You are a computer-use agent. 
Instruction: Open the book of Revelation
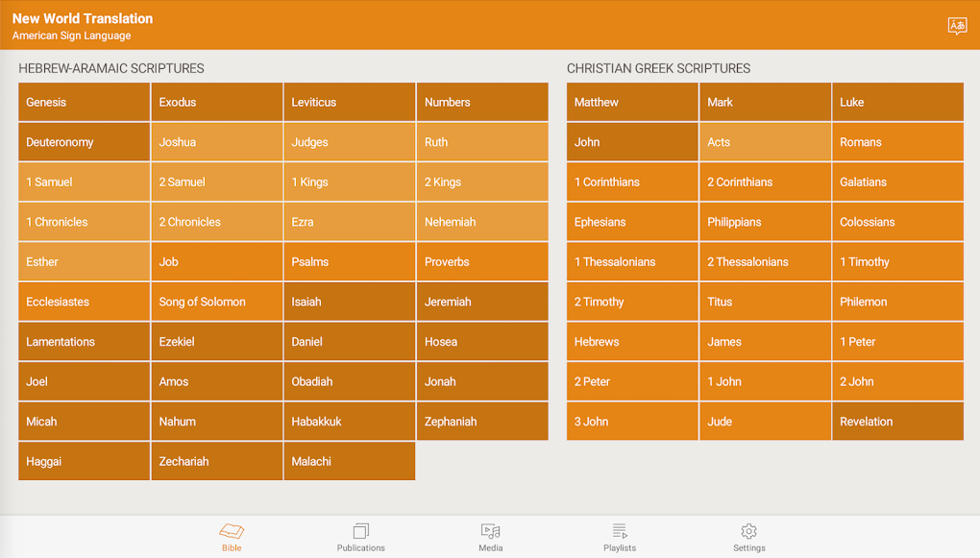[897, 422]
